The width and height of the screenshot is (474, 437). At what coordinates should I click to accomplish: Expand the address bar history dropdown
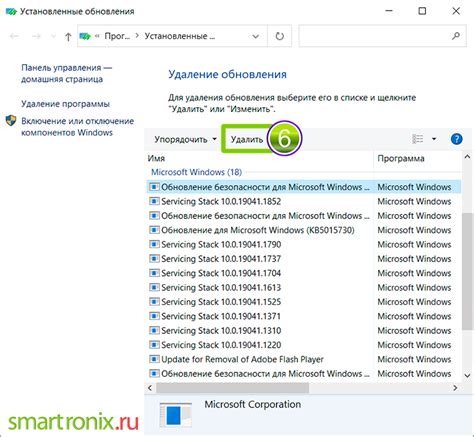coord(256,36)
